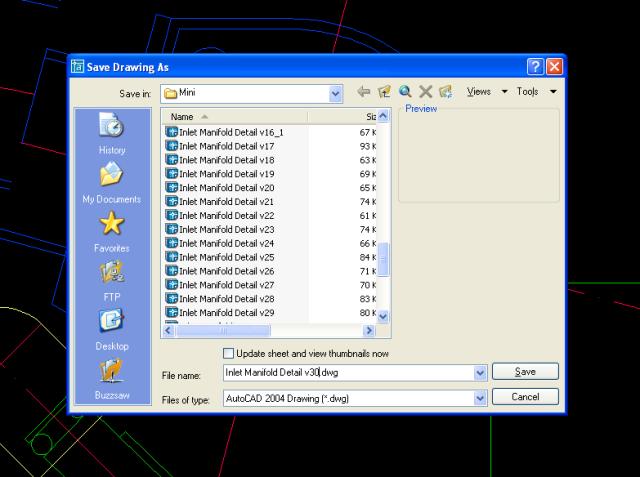Viewport: 640px width, 477px height.
Task: Click the 84 K size value for v25
Action: [x=367, y=257]
